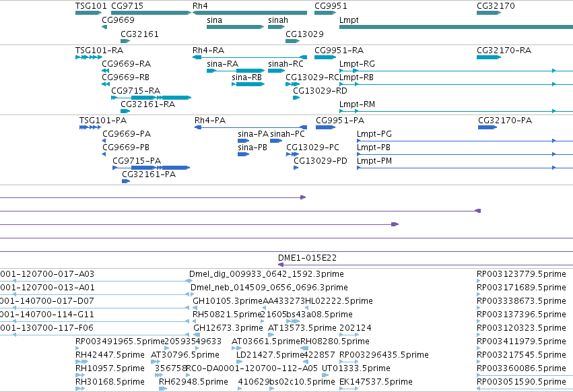Click the sina-RA transcript label
The width and height of the screenshot is (573, 392).
click(x=223, y=63)
